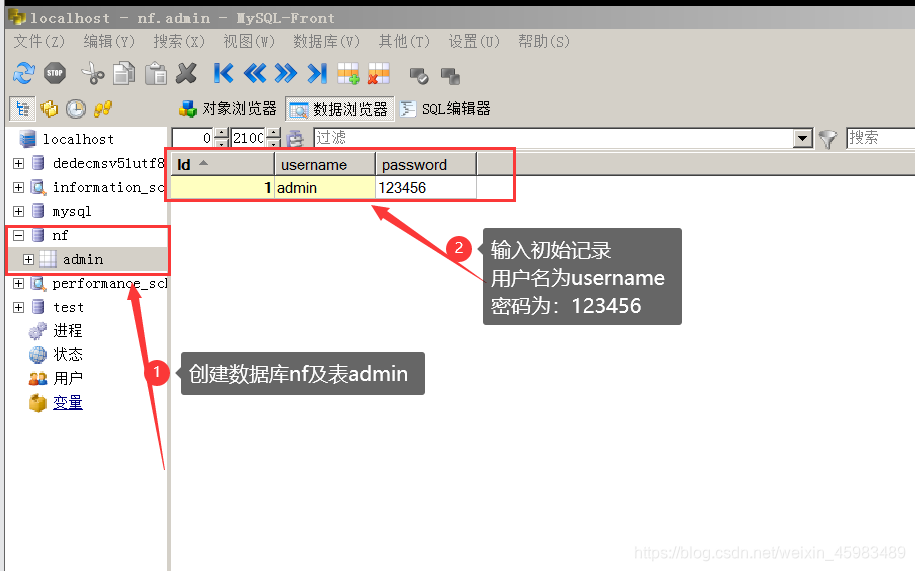This screenshot has width=915, height=571.
Task: Click the insert record icon
Action: (348, 73)
